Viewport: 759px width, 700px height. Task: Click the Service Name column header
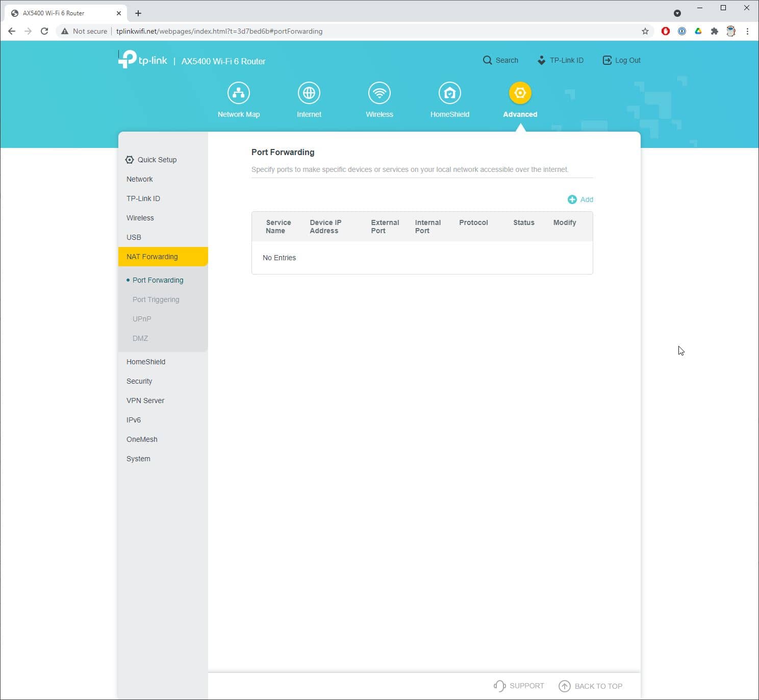click(278, 227)
